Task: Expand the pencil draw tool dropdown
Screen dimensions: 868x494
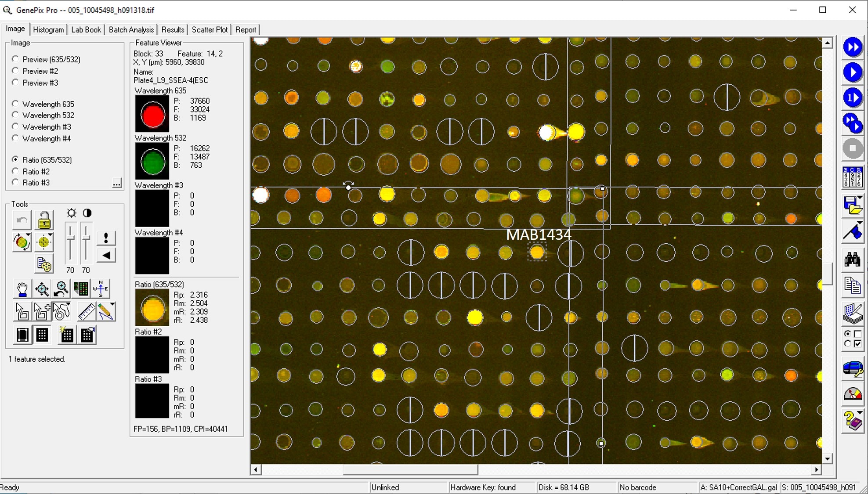Action: click(113, 304)
